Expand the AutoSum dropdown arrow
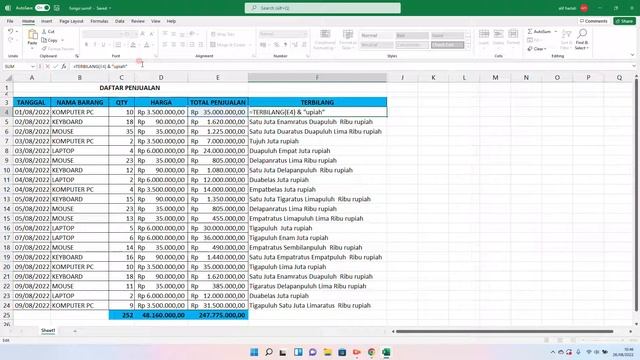The image size is (640, 360). pyautogui.click(x=556, y=31)
